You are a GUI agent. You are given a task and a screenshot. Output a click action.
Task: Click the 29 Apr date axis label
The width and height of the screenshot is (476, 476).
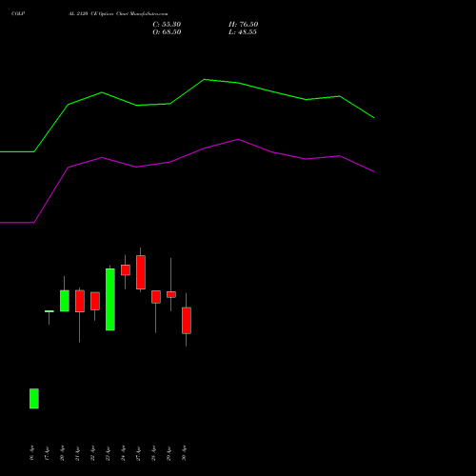(x=169, y=453)
